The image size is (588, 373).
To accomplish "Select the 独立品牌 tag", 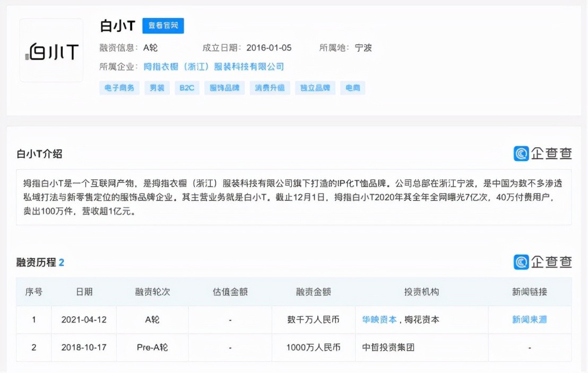I will tap(315, 88).
